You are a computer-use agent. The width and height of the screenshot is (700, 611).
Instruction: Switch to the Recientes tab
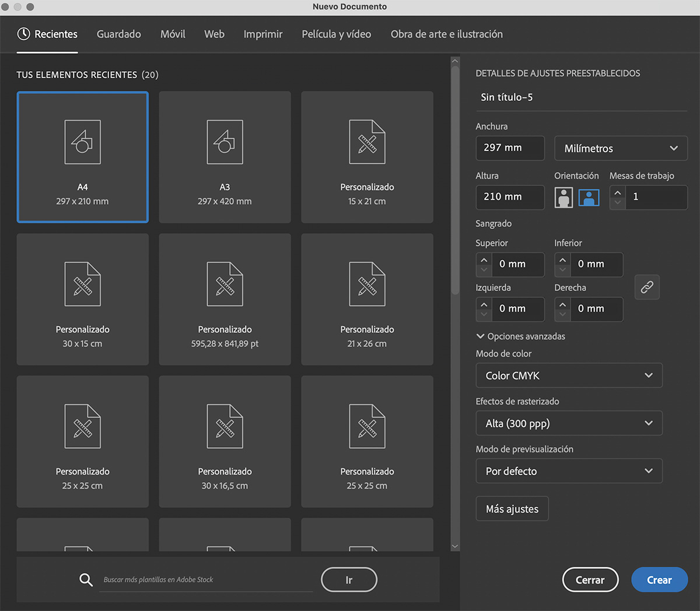coord(47,34)
